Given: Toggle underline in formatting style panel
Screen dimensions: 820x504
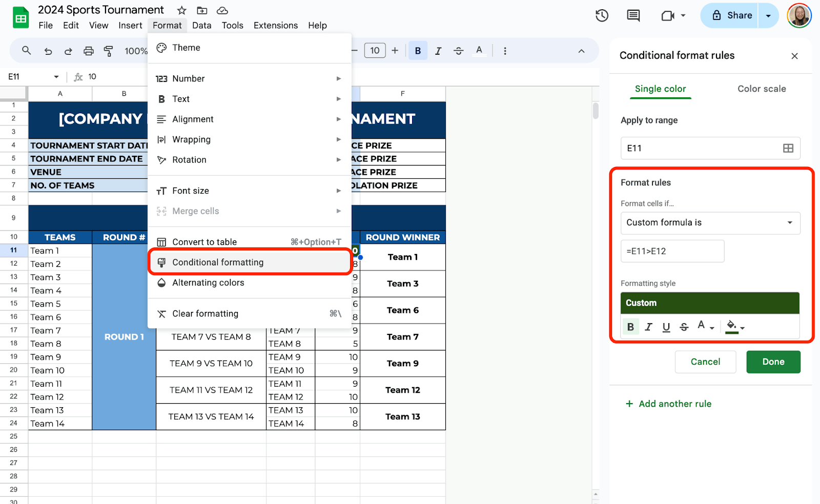Looking at the screenshot, I should pos(666,327).
